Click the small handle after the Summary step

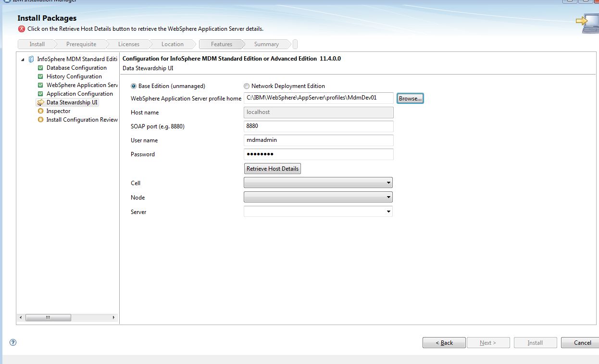click(295, 44)
